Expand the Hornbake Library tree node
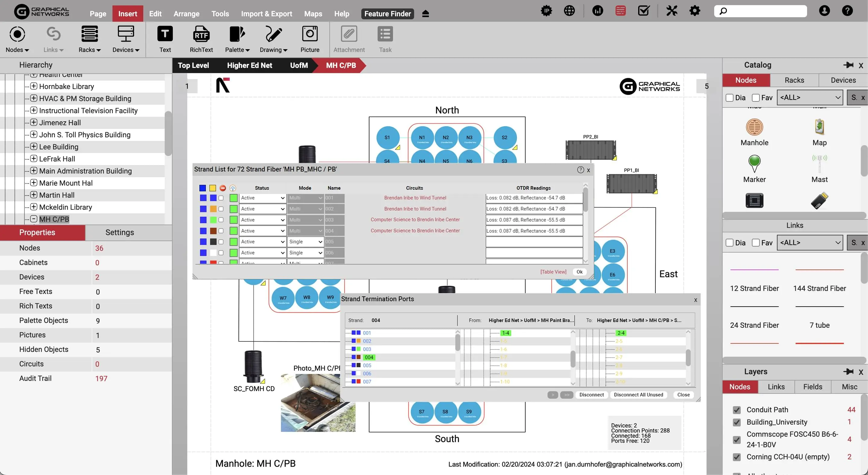The width and height of the screenshot is (868, 475). (x=33, y=86)
